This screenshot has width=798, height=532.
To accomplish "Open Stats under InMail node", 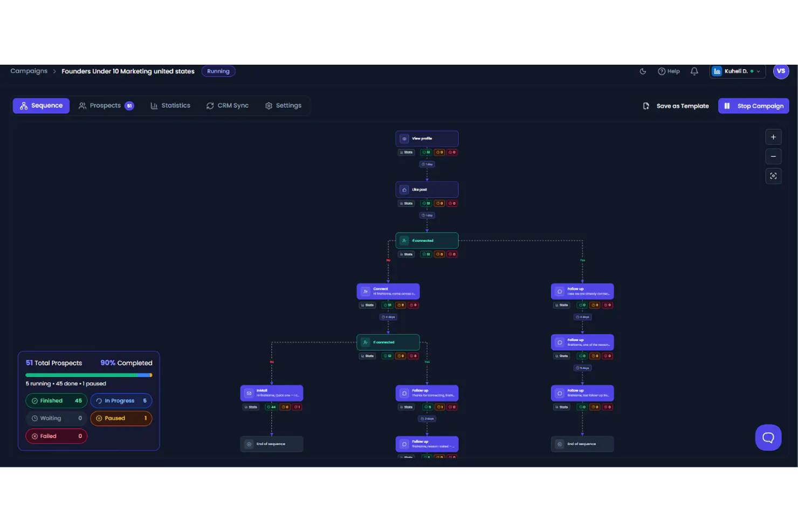I will point(251,407).
